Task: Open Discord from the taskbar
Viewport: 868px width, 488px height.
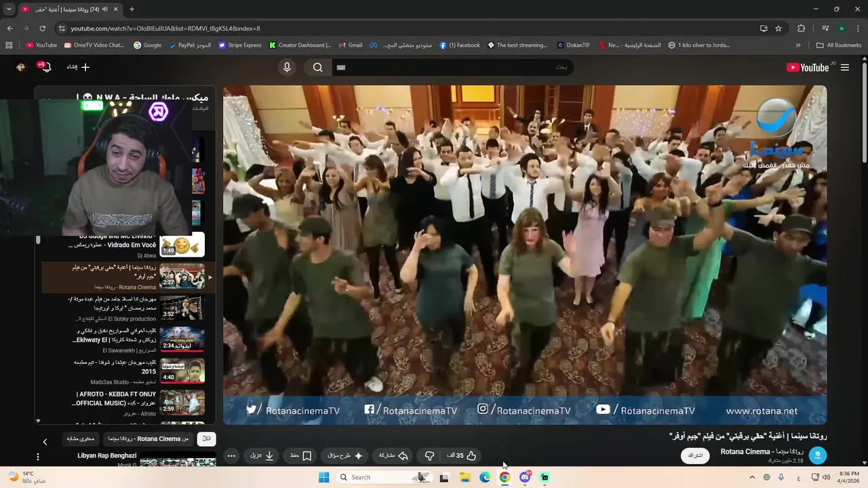Action: 524,477
